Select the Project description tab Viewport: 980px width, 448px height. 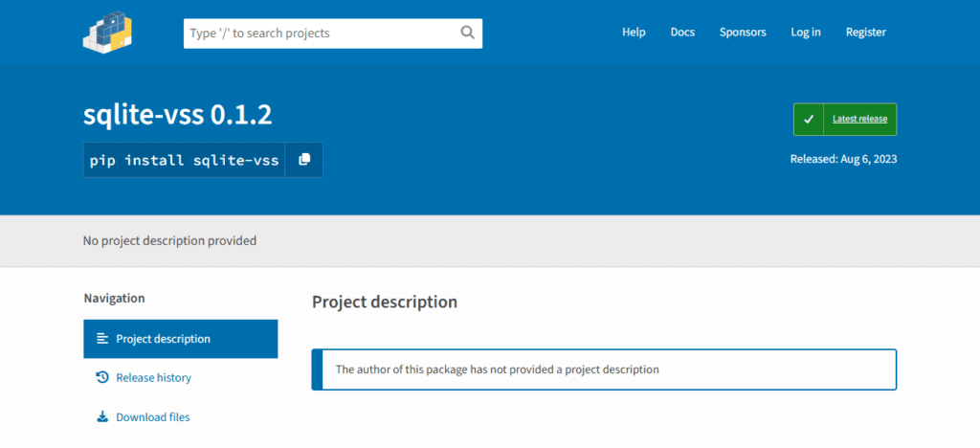[x=181, y=339]
